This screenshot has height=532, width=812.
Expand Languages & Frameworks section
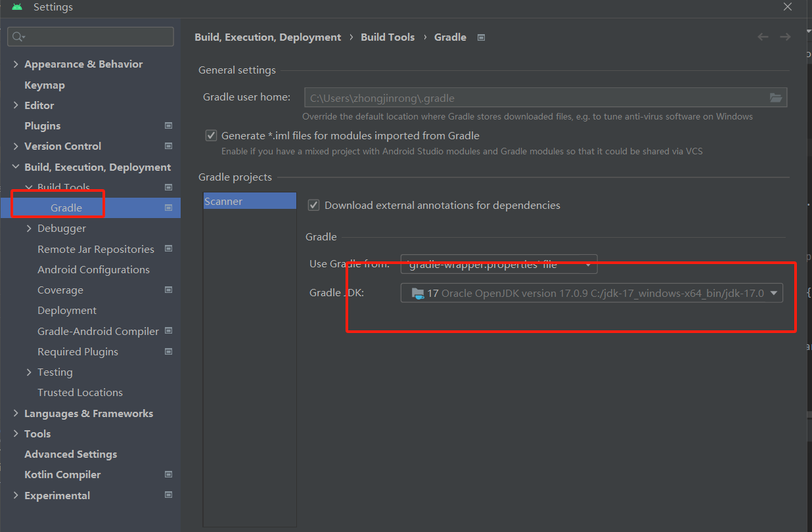pos(16,413)
